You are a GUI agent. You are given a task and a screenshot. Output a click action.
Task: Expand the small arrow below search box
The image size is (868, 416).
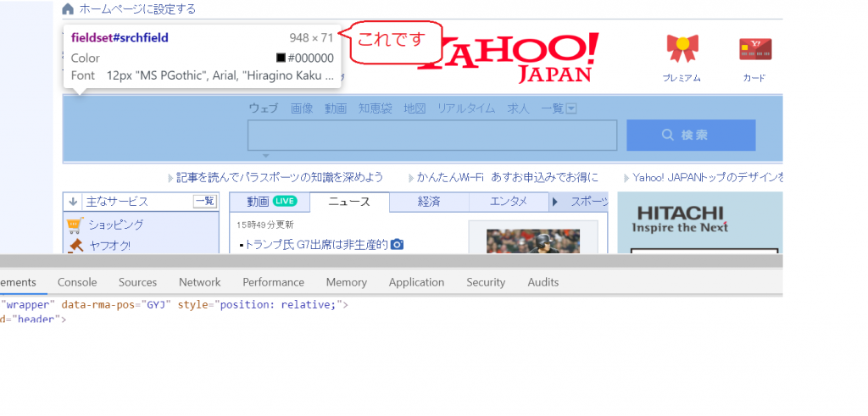(265, 156)
